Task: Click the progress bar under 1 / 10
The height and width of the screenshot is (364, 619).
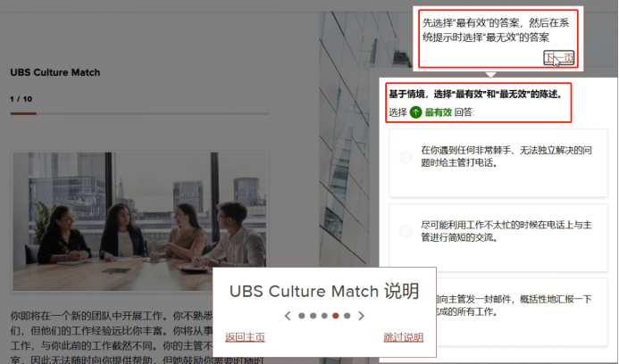Action: click(139, 113)
